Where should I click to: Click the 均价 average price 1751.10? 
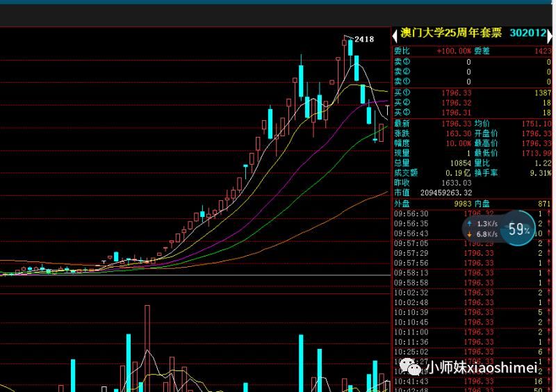[x=537, y=124]
